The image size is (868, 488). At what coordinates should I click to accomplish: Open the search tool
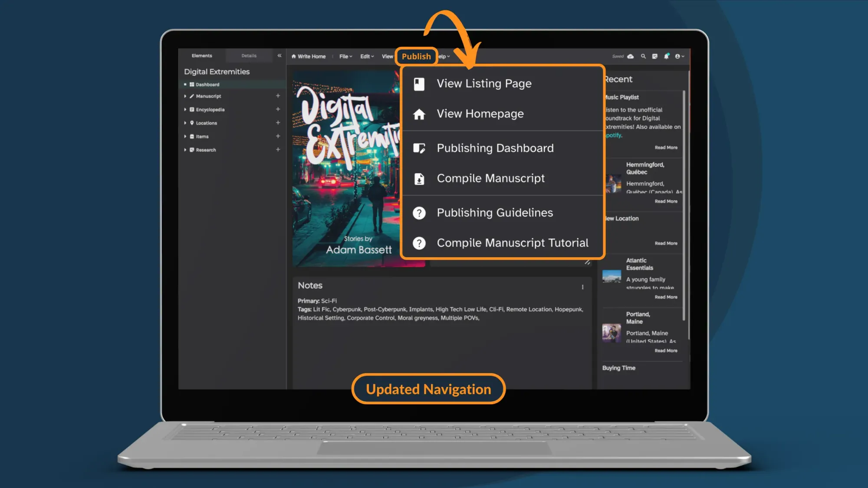[643, 56]
